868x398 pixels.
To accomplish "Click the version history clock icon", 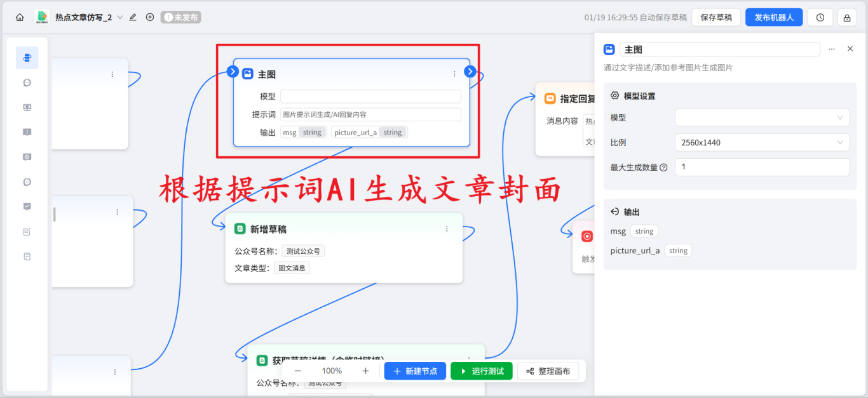I will (x=820, y=17).
